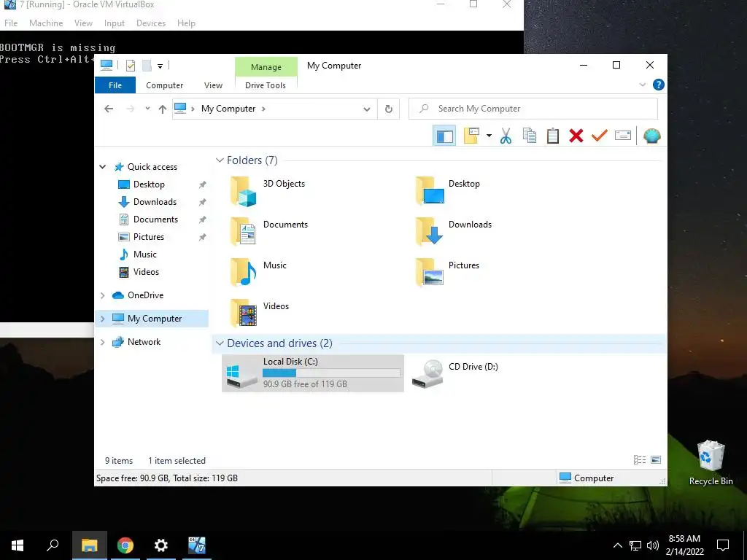Open the black dropdown arrow beside Folder Options

(x=489, y=136)
